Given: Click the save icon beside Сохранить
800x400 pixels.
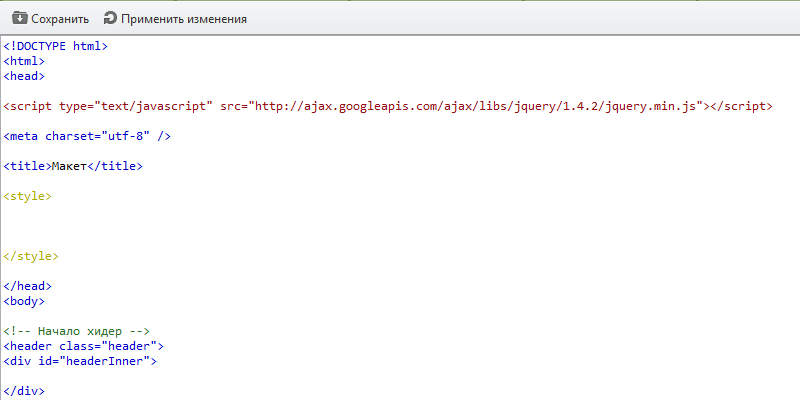Looking at the screenshot, I should 19,18.
